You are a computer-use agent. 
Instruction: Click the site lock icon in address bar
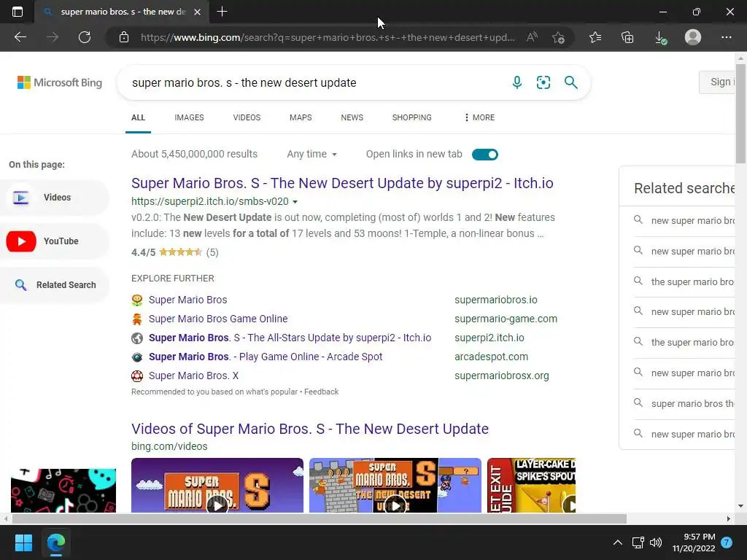coord(124,37)
